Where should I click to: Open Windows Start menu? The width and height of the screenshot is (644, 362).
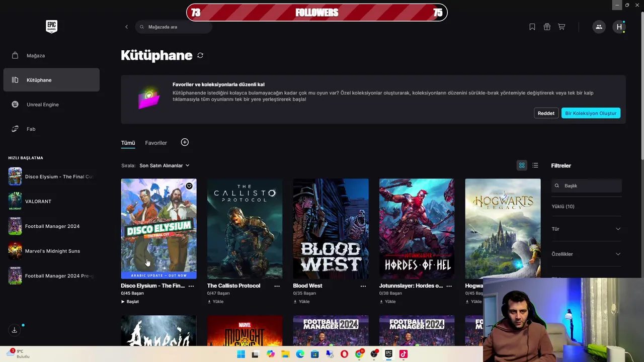[241, 354]
